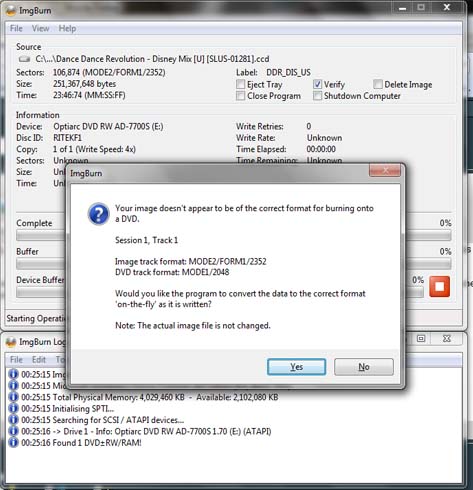Click the source path Dance Dance Revolution .ccd
Image resolution: width=473 pixels, height=490 pixels.
coord(152,59)
